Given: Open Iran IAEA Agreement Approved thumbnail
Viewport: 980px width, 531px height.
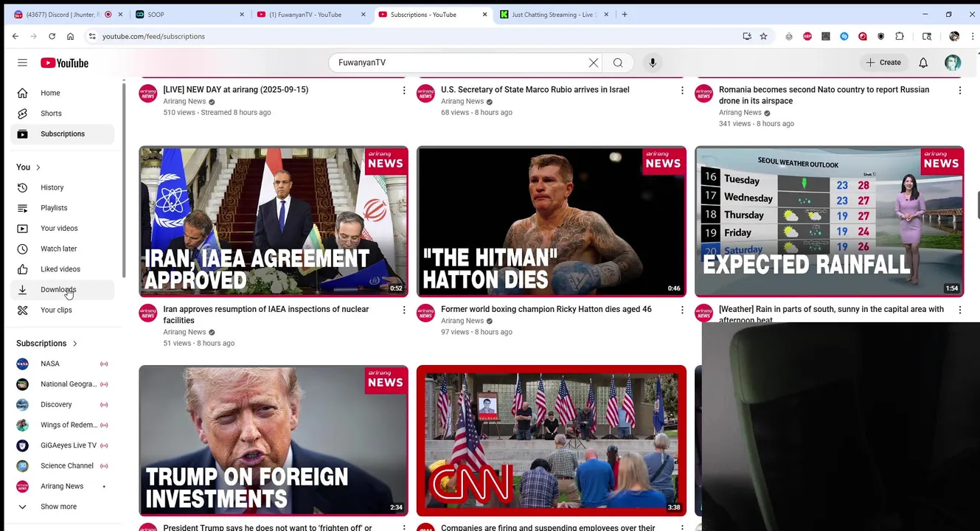Looking at the screenshot, I should 274,221.
